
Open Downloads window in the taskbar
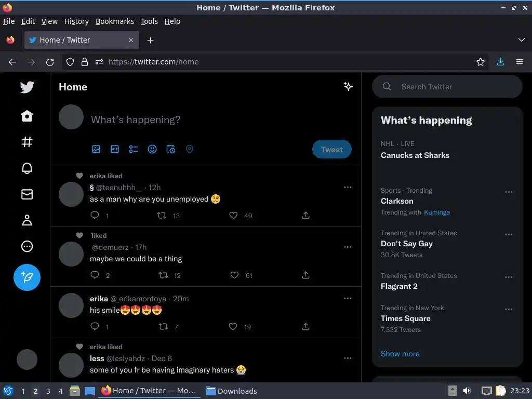[231, 391]
